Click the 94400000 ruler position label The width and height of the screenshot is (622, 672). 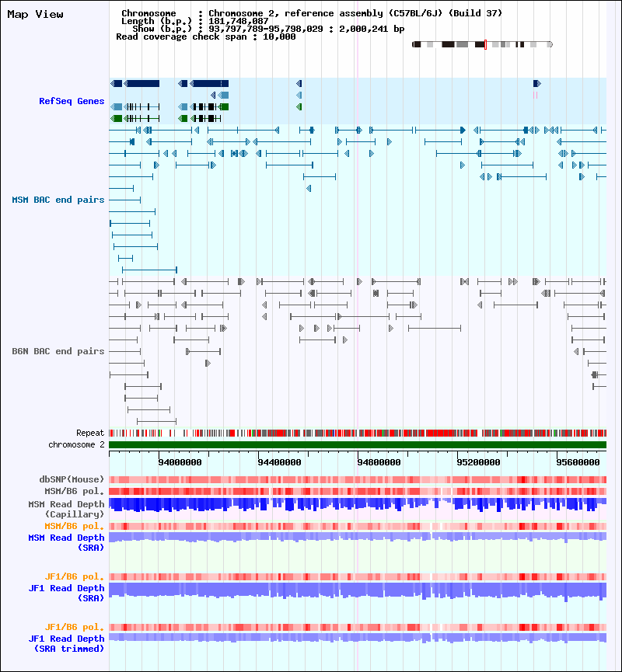tap(279, 462)
